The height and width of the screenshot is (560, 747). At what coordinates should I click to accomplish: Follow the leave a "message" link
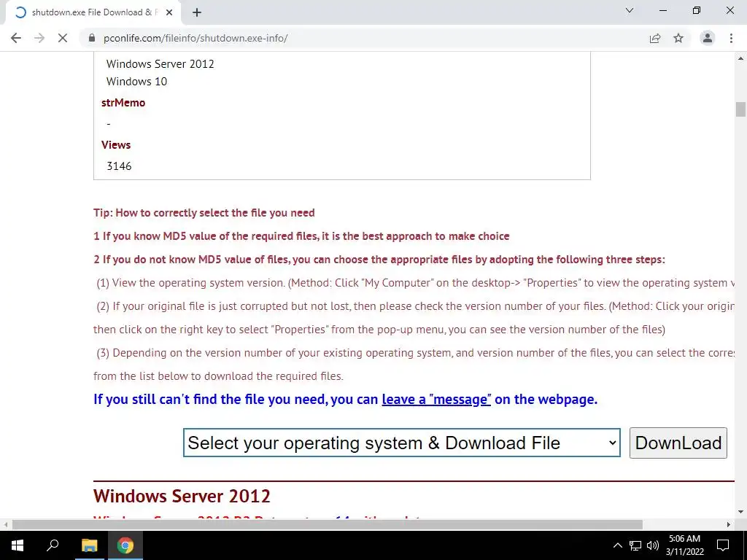[x=436, y=399]
